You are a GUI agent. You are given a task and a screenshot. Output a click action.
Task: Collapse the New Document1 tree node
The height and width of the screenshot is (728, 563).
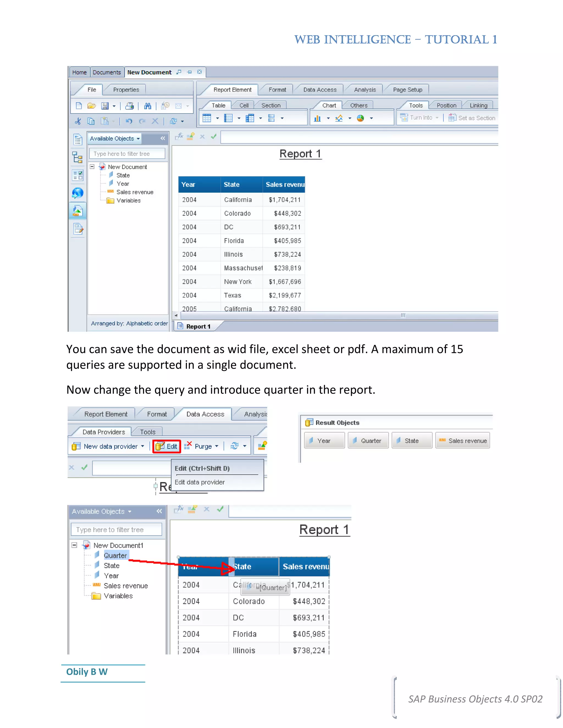tap(74, 545)
